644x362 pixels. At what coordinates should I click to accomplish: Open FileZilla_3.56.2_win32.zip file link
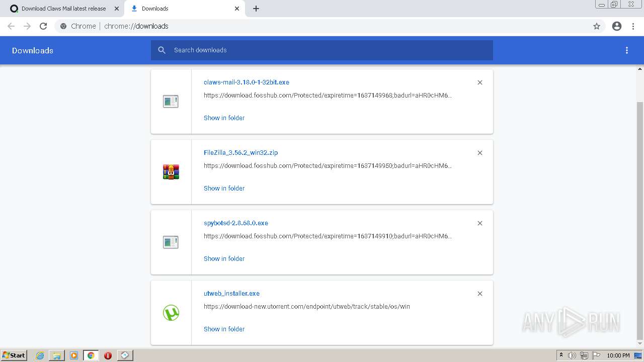click(x=240, y=153)
